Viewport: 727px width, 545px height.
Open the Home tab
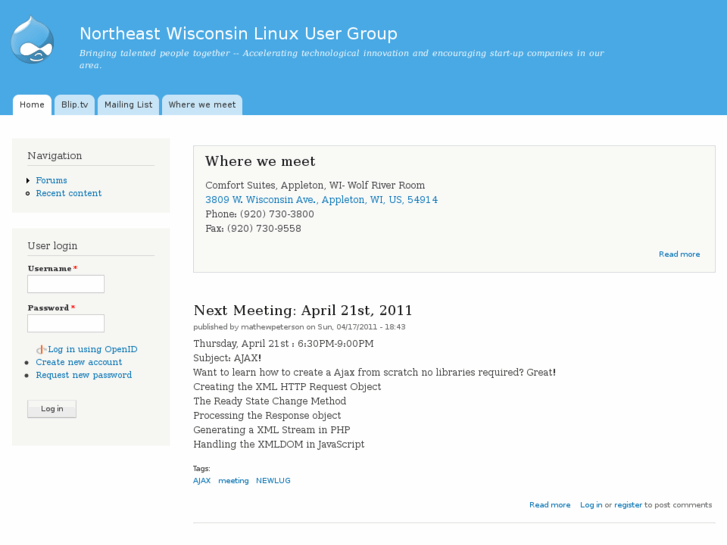32,105
